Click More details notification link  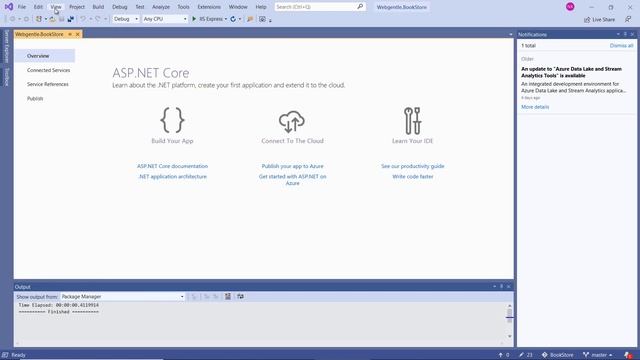coord(535,107)
